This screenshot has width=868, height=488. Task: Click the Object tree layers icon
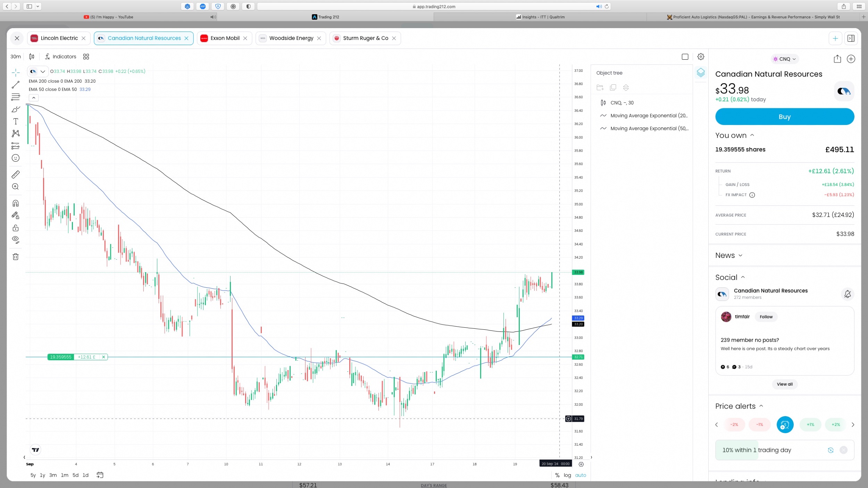(701, 73)
